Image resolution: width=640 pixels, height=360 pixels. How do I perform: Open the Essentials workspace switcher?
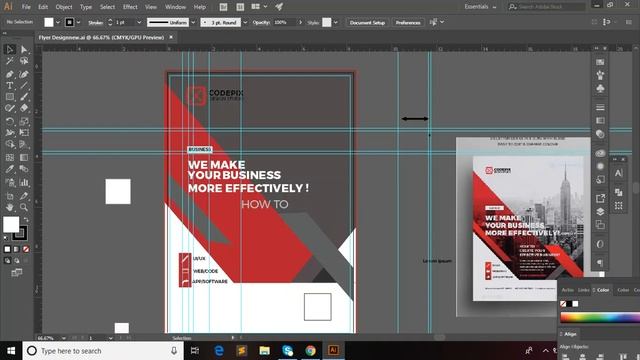pos(480,7)
